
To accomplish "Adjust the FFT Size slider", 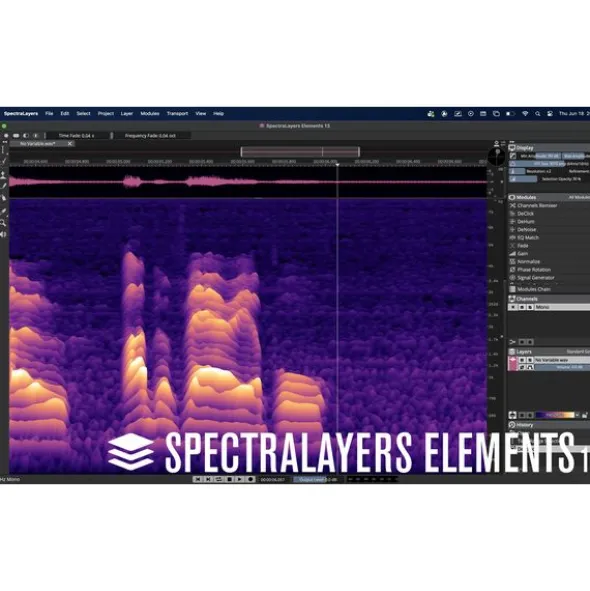I will pyautogui.click(x=549, y=164).
